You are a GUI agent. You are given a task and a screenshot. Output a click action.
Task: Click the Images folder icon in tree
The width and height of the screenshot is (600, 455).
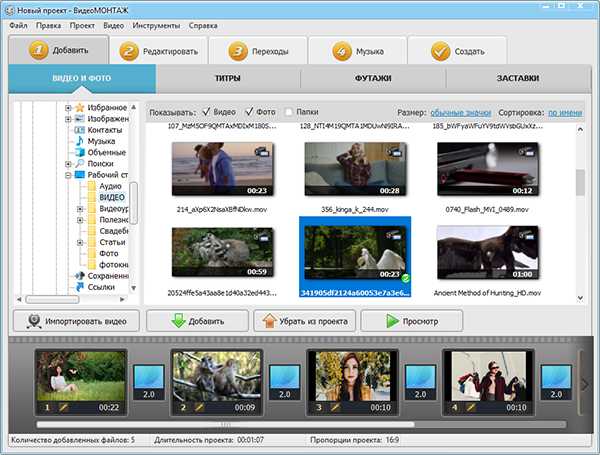pyautogui.click(x=80, y=119)
